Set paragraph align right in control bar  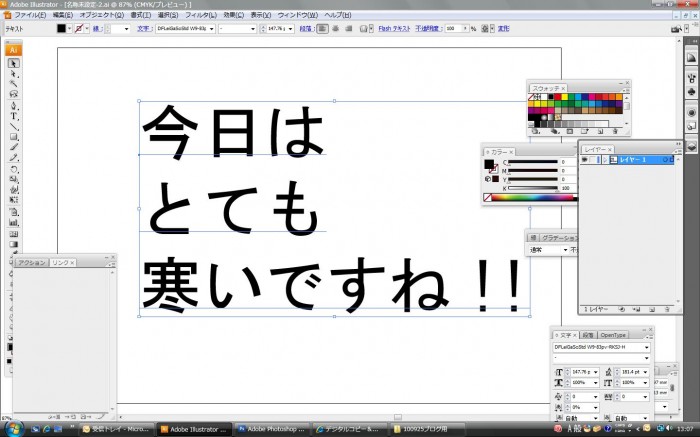349,29
